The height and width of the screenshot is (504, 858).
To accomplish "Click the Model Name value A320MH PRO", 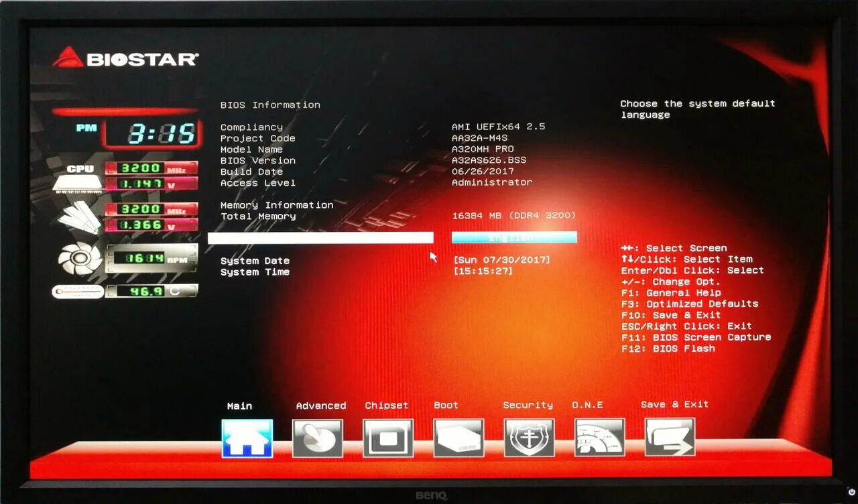I will point(483,149).
